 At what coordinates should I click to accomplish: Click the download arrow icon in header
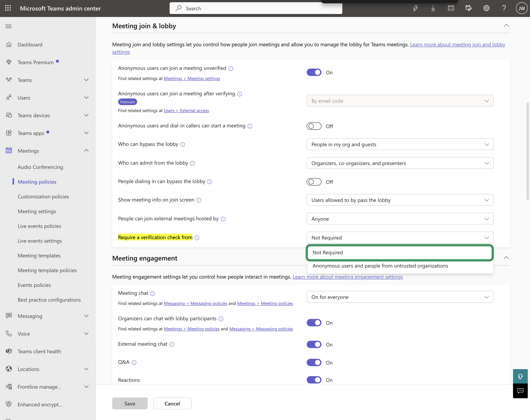coord(433,8)
